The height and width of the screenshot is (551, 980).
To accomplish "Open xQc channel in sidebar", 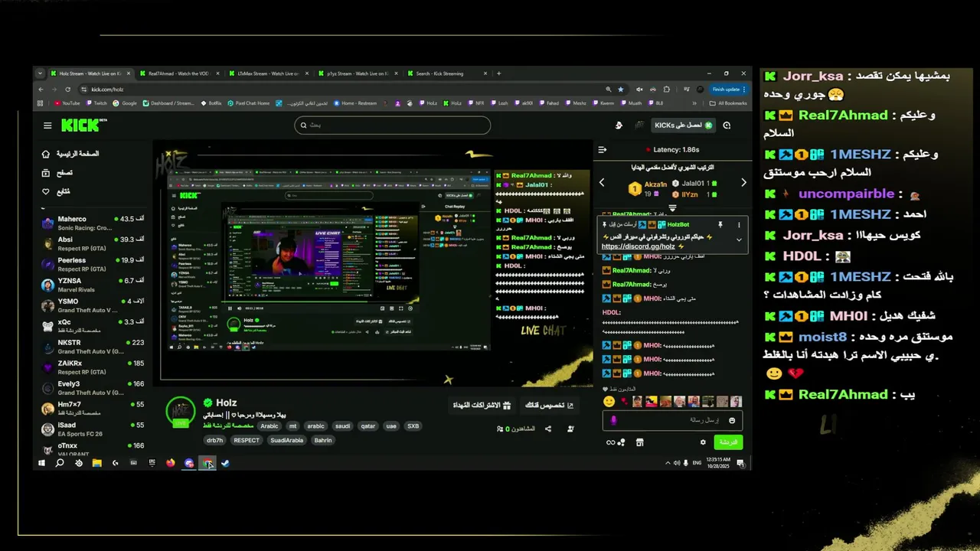I will [x=91, y=327].
